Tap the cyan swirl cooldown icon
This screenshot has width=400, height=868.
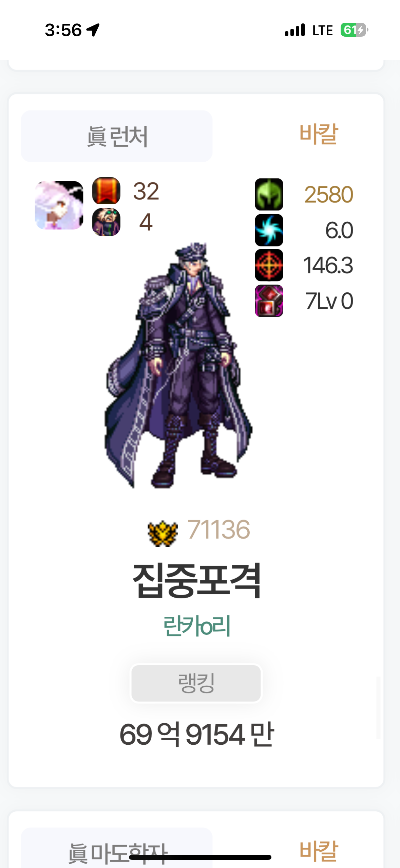269,230
